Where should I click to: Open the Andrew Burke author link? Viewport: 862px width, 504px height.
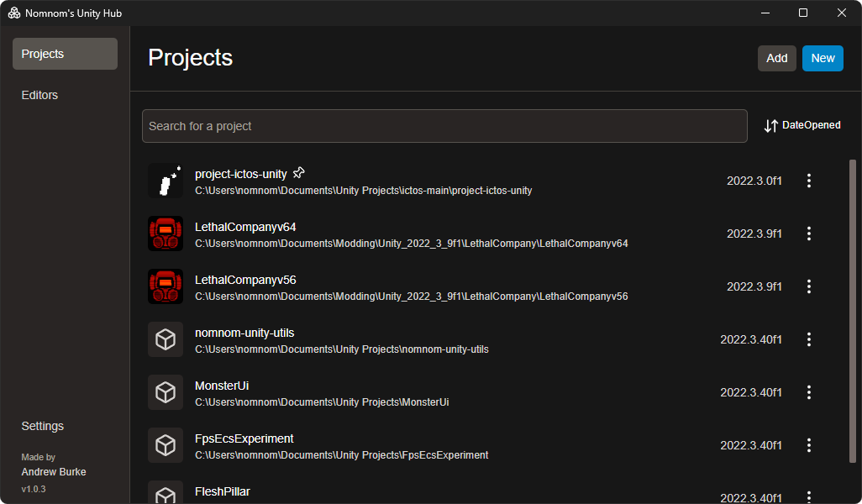point(53,472)
